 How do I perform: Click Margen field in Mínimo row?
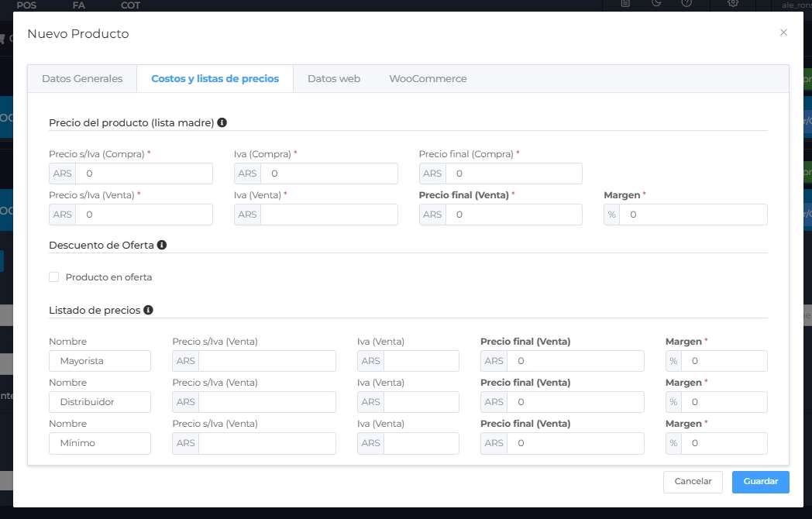pos(724,443)
